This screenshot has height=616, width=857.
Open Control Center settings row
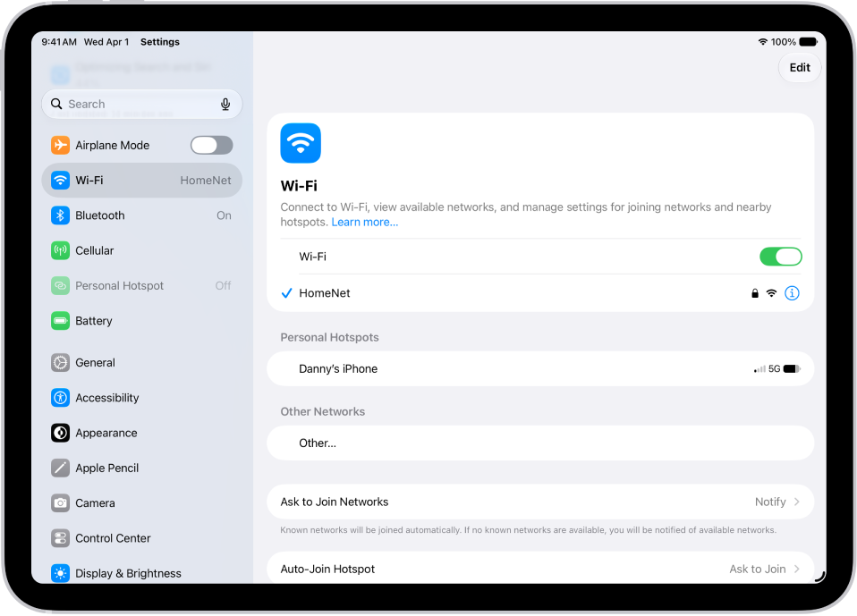tap(142, 538)
